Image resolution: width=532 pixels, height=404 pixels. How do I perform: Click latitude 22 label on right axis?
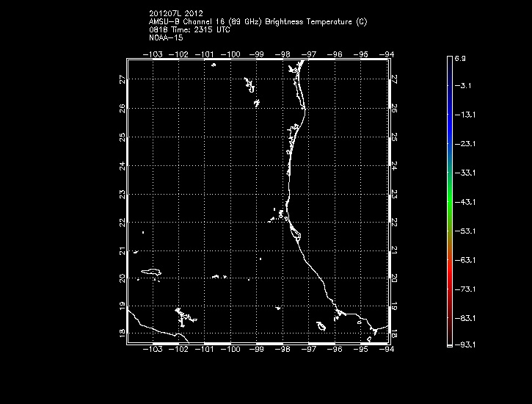point(394,222)
